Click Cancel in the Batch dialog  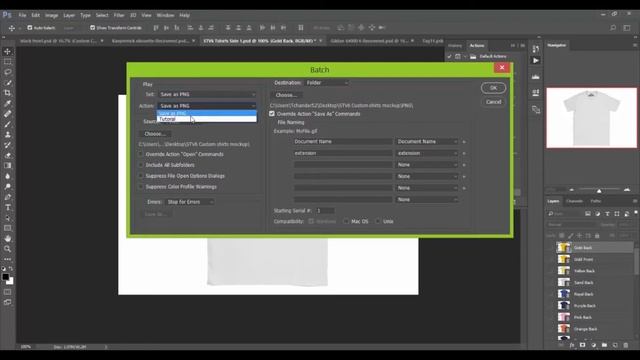493,102
